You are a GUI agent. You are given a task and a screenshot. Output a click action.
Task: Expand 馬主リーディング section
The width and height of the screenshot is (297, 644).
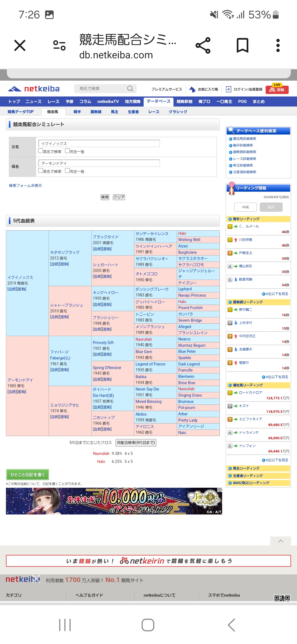(246, 468)
